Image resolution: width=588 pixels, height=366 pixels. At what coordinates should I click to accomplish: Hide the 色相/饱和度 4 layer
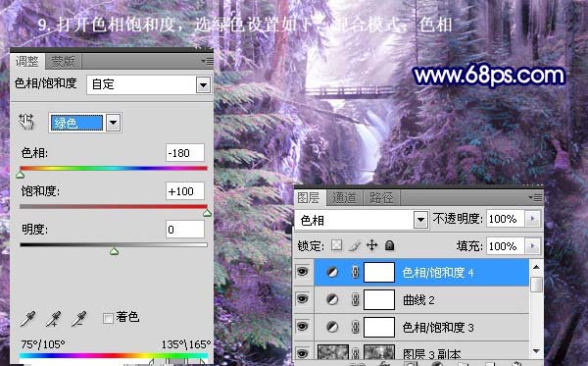click(303, 272)
